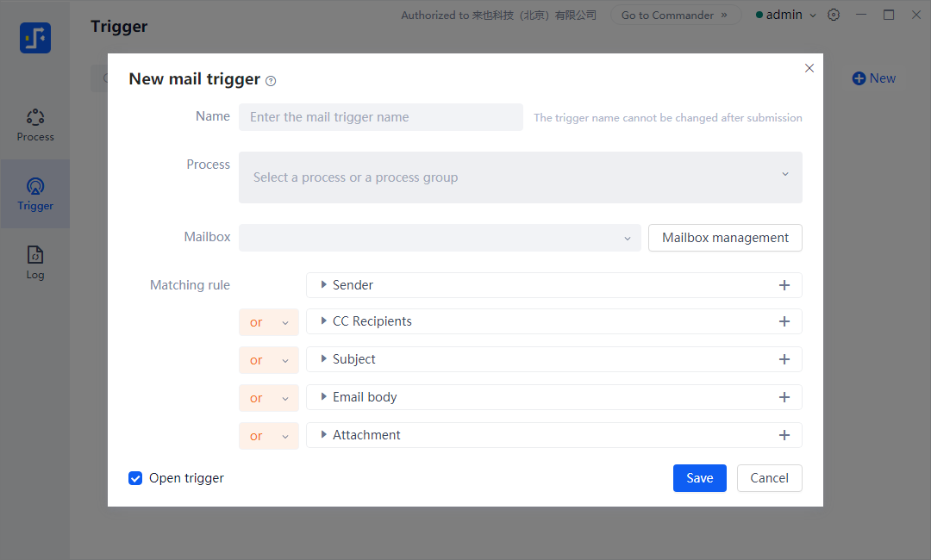
Task: Expand the Sender matching rule
Action: click(x=324, y=285)
